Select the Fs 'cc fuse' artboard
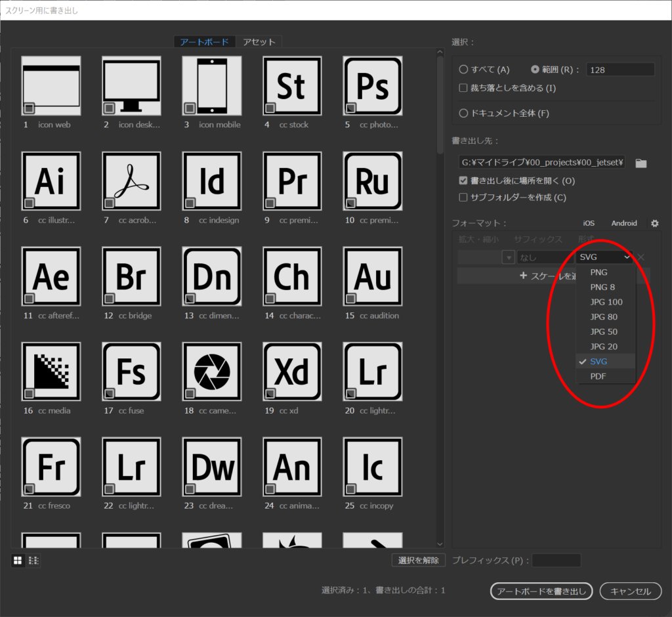The image size is (672, 617). (x=131, y=372)
